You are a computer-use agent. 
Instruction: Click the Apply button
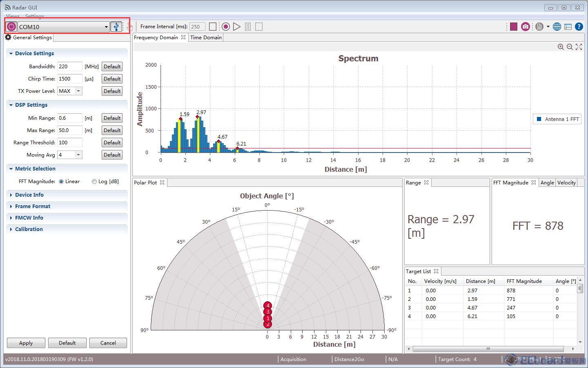26,343
